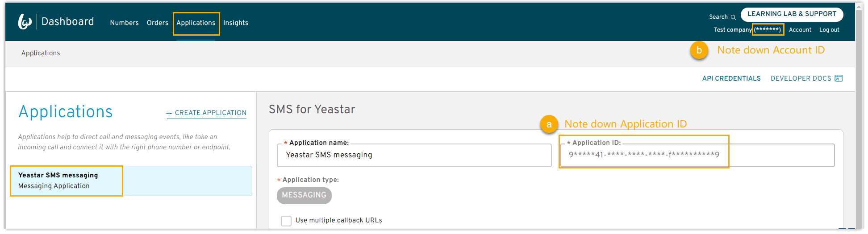Go to the Orders menu
This screenshot has width=868, height=234.
(x=157, y=23)
